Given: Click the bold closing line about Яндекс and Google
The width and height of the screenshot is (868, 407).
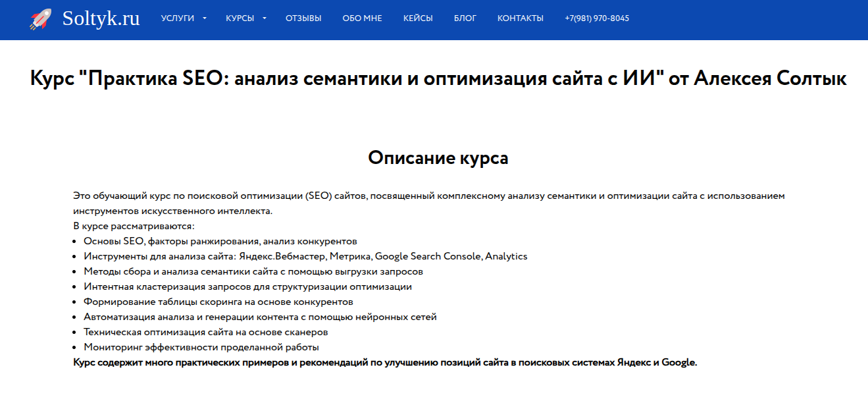Looking at the screenshot, I should click(385, 362).
